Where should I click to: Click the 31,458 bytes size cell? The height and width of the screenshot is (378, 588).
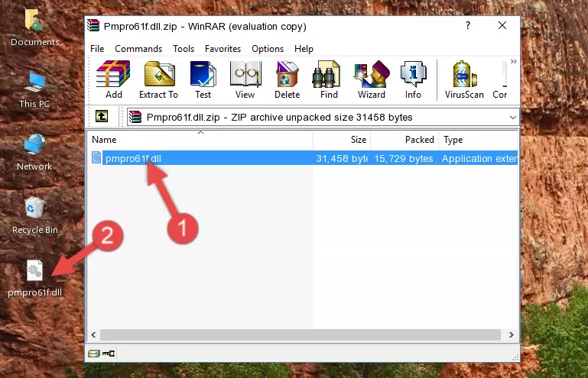tap(342, 159)
